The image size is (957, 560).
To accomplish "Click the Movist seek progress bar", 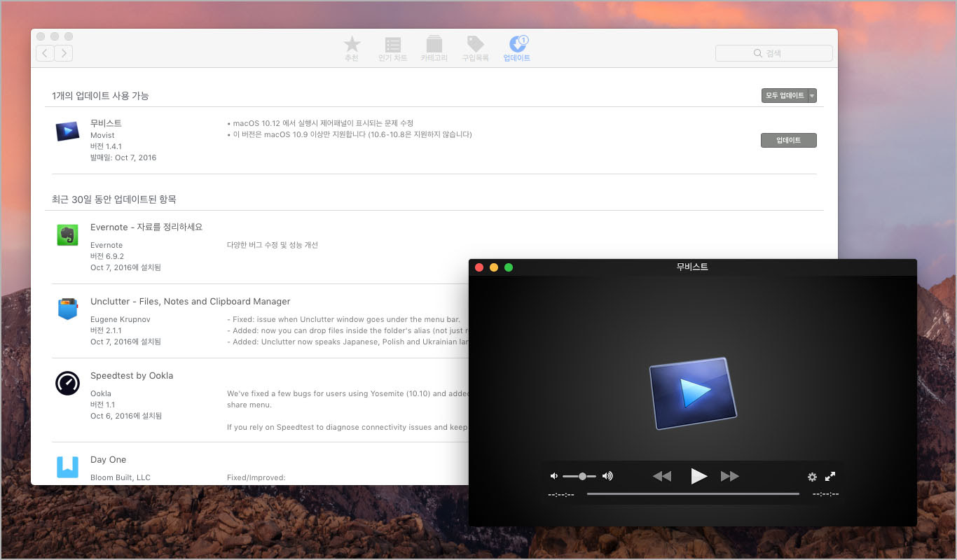I will pyautogui.click(x=693, y=494).
